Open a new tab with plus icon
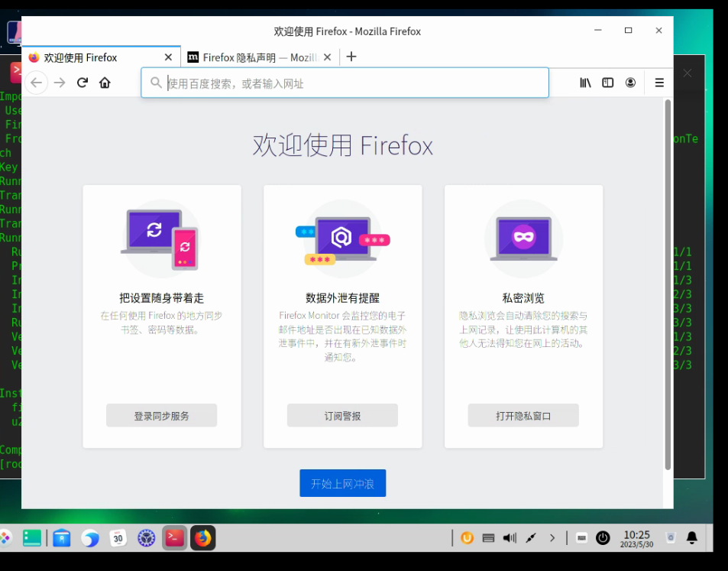This screenshot has width=728, height=571. coord(351,57)
